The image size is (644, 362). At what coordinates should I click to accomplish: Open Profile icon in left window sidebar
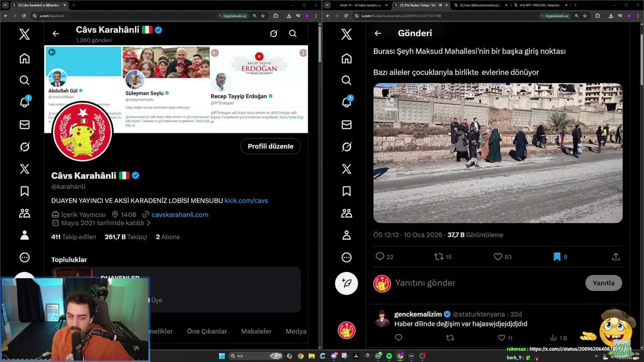[24, 235]
